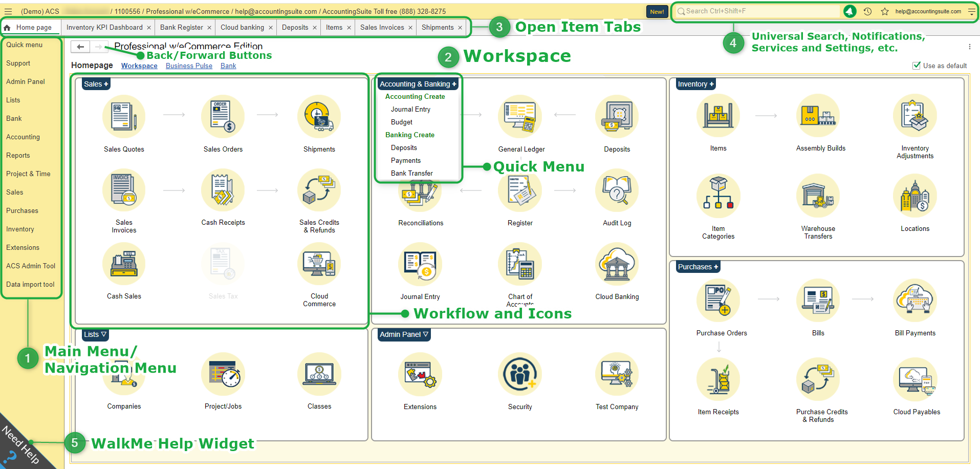The image size is (980, 469).
Task: Open favorites star icon
Action: pyautogui.click(x=885, y=11)
